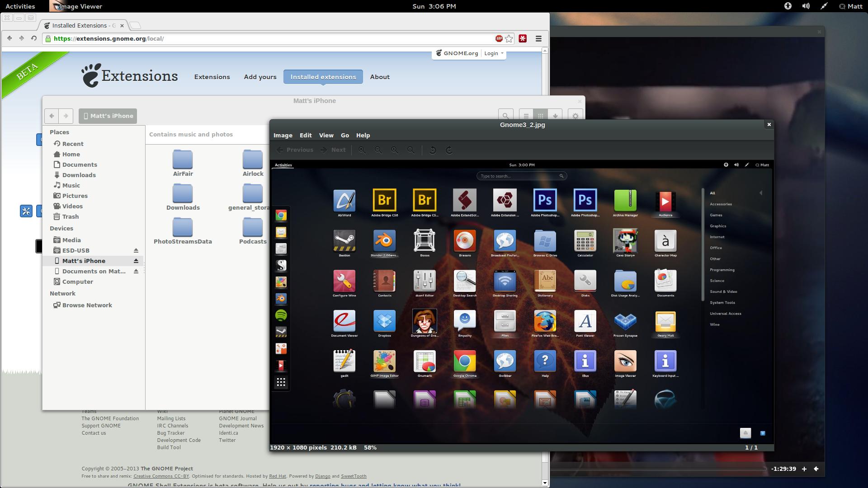Bookmark page with the star icon
The height and width of the screenshot is (488, 868).
click(x=509, y=38)
